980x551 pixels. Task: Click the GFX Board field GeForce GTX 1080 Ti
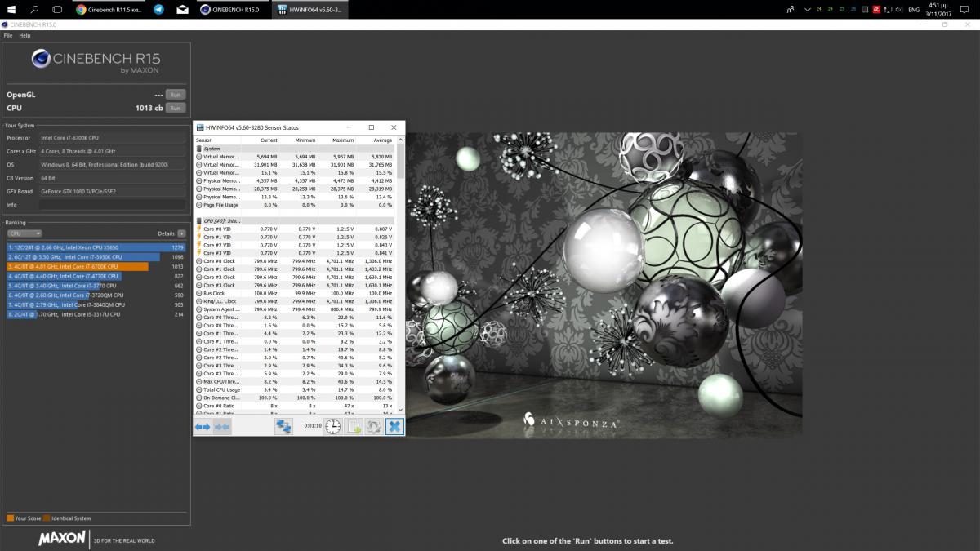[x=112, y=192]
